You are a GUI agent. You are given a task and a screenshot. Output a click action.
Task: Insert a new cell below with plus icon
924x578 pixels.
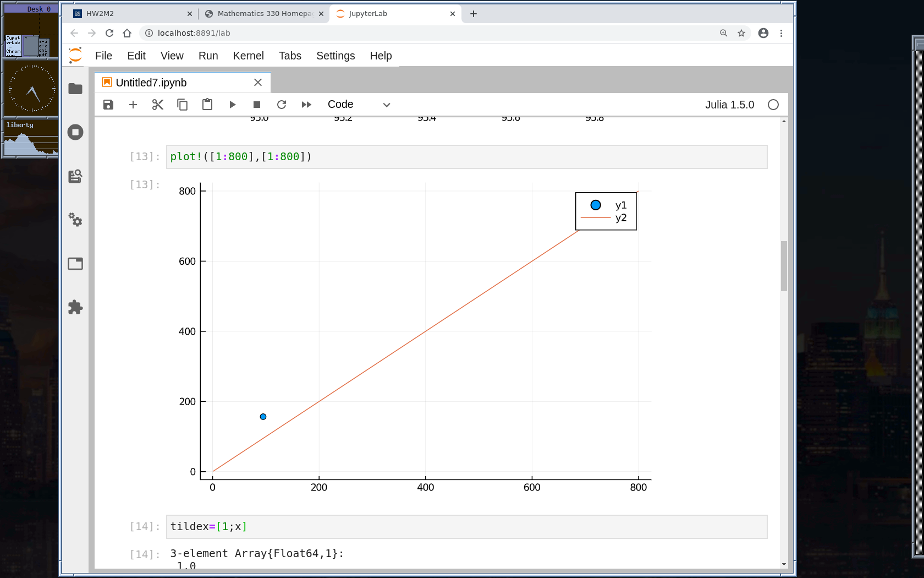point(133,105)
